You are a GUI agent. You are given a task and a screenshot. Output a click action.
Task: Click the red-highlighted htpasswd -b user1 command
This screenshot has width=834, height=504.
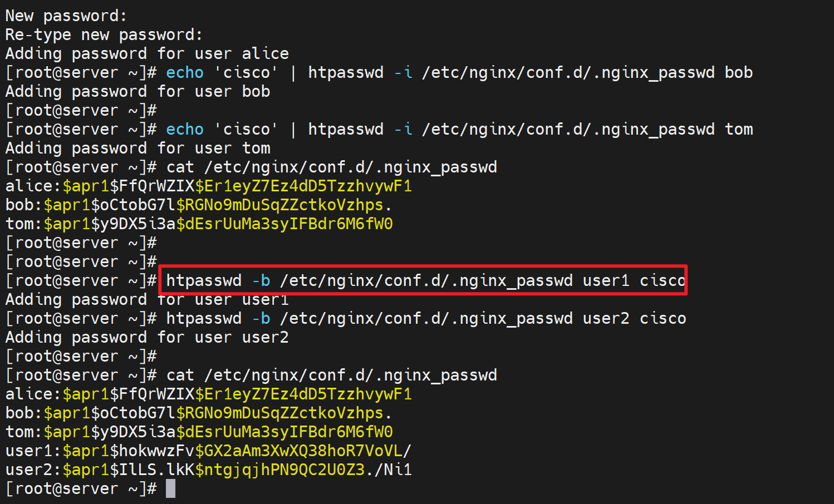[424, 280]
